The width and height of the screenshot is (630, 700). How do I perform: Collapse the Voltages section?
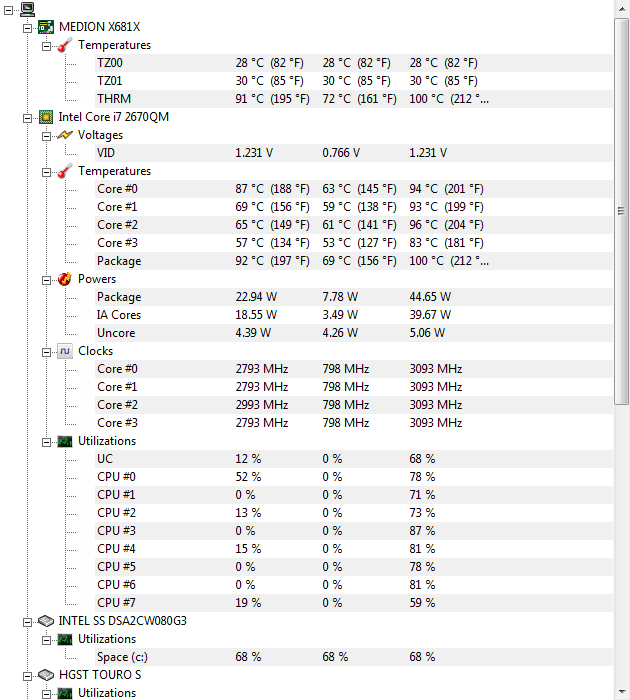tap(46, 135)
